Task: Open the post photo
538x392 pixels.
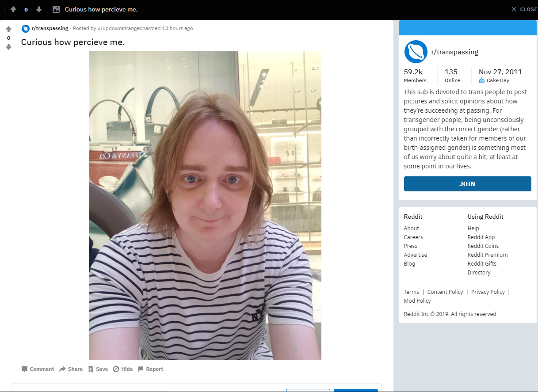Action: click(205, 206)
